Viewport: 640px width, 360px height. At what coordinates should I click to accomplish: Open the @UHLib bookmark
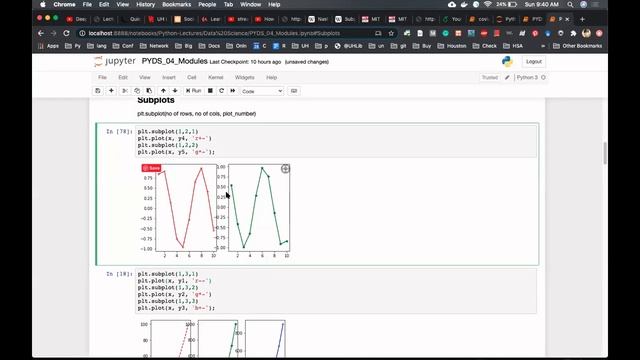[349, 46]
